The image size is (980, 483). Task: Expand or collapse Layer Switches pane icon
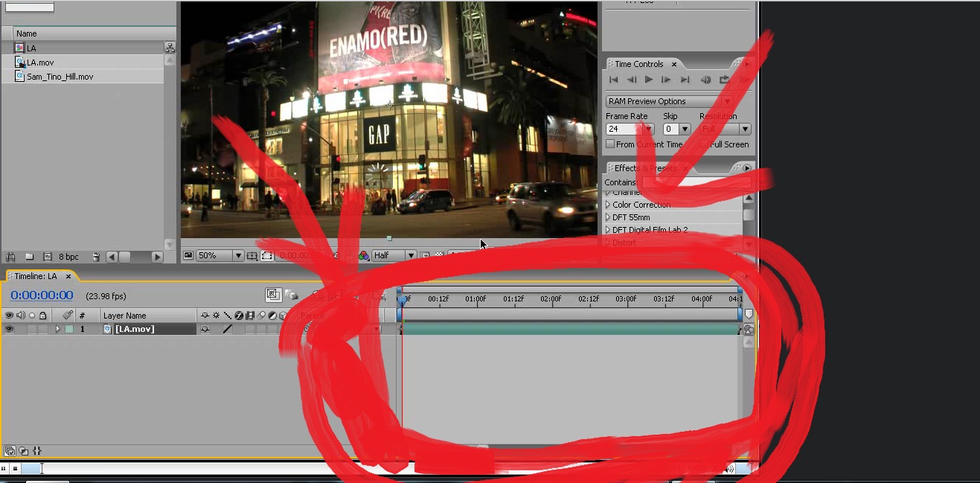[x=10, y=450]
